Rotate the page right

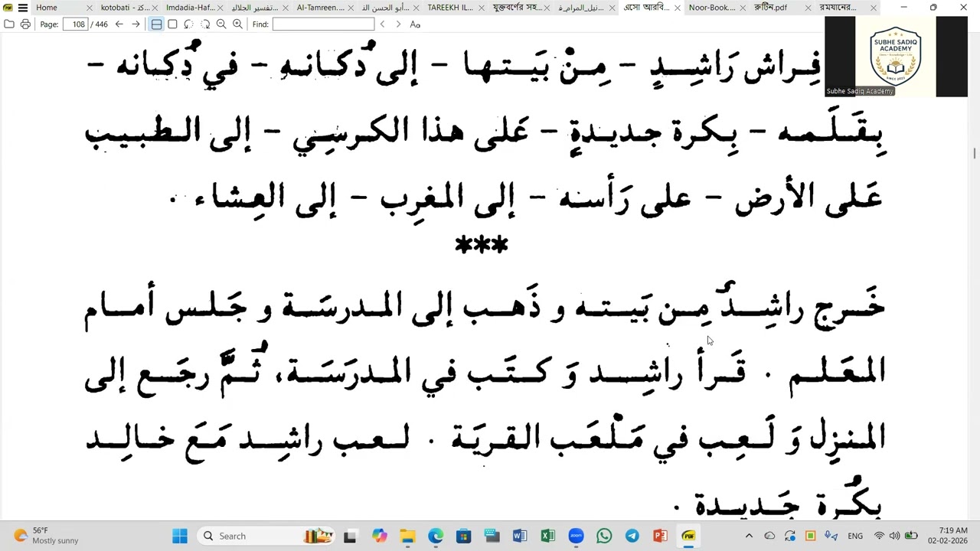click(205, 24)
